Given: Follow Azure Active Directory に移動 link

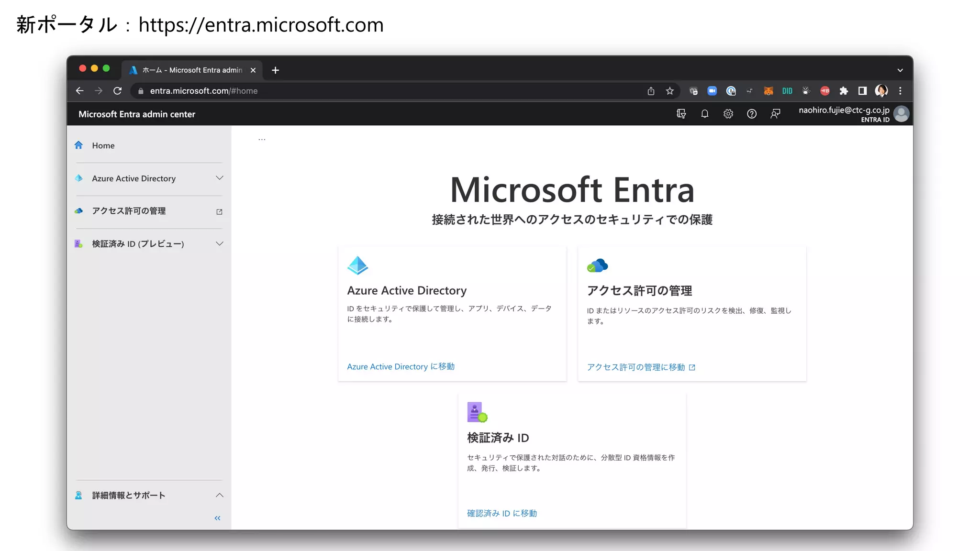Looking at the screenshot, I should [401, 366].
